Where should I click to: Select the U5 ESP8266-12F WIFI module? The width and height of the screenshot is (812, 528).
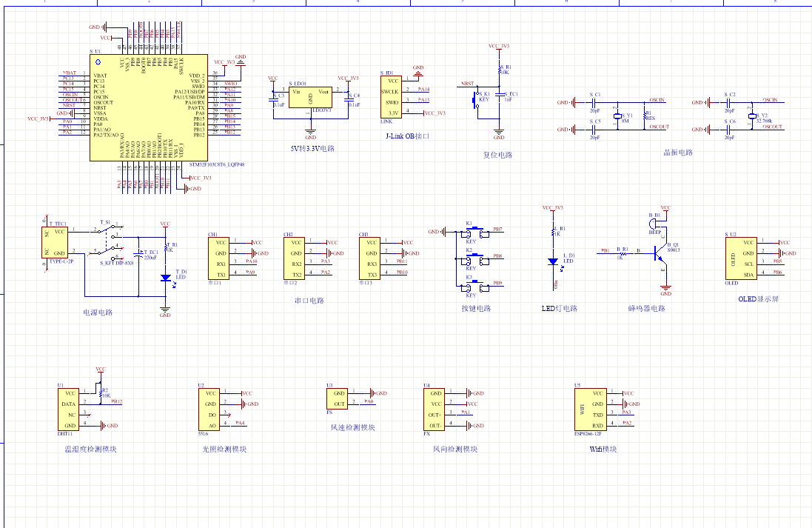point(591,410)
